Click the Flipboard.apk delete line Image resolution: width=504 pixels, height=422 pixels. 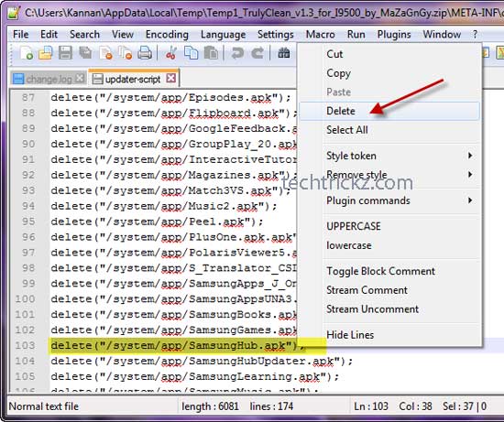pos(174,113)
